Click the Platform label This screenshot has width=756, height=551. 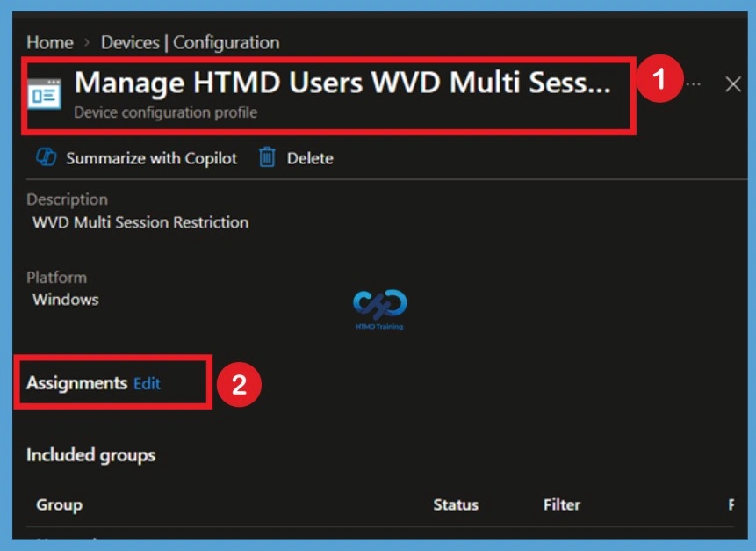pyautogui.click(x=56, y=278)
